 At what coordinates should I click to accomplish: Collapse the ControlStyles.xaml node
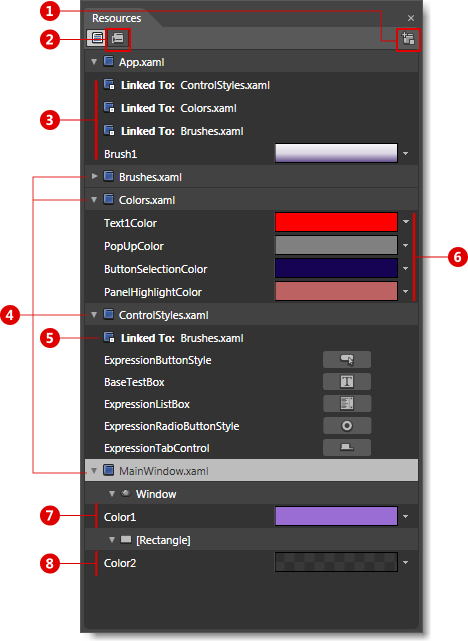[94, 314]
